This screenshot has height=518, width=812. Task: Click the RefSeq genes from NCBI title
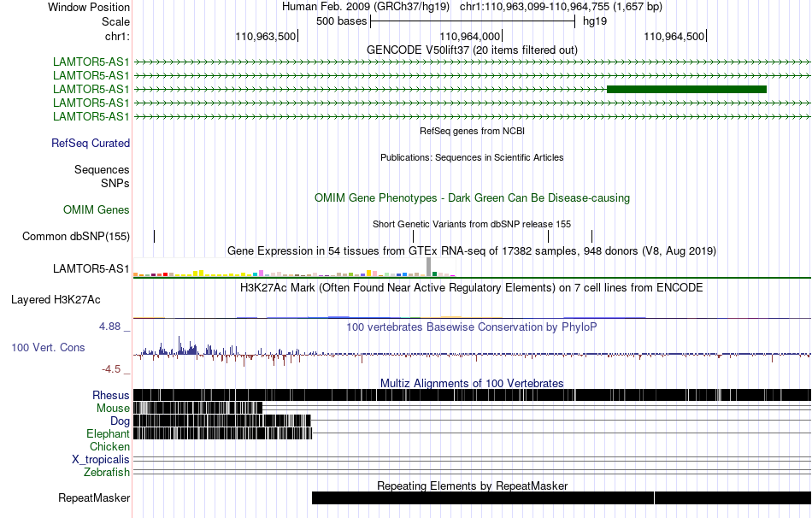[472, 131]
